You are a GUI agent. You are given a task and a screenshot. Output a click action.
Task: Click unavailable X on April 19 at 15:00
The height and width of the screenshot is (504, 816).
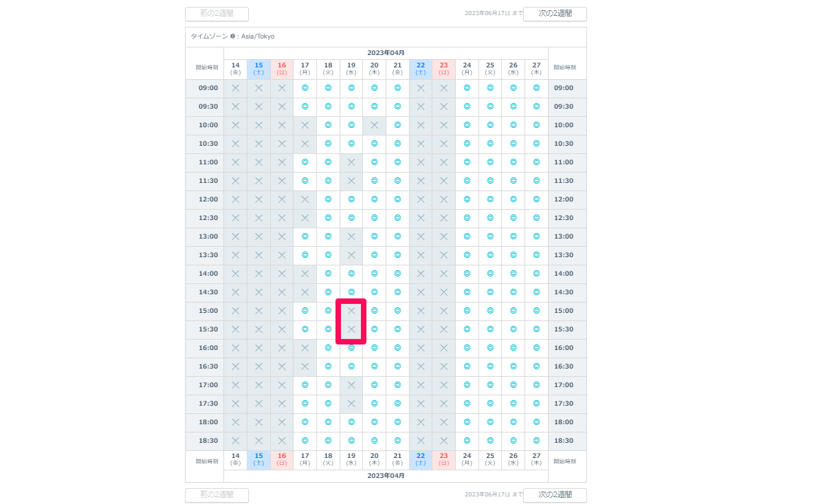click(351, 311)
